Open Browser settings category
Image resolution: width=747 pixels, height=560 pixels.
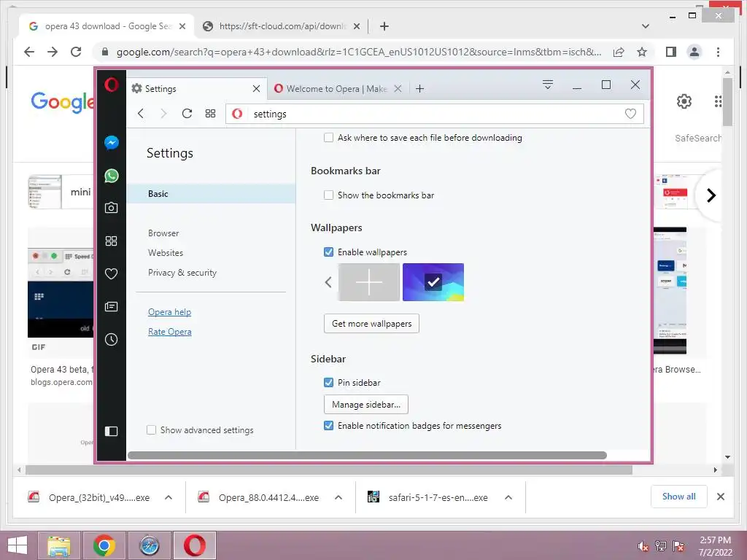pos(163,233)
